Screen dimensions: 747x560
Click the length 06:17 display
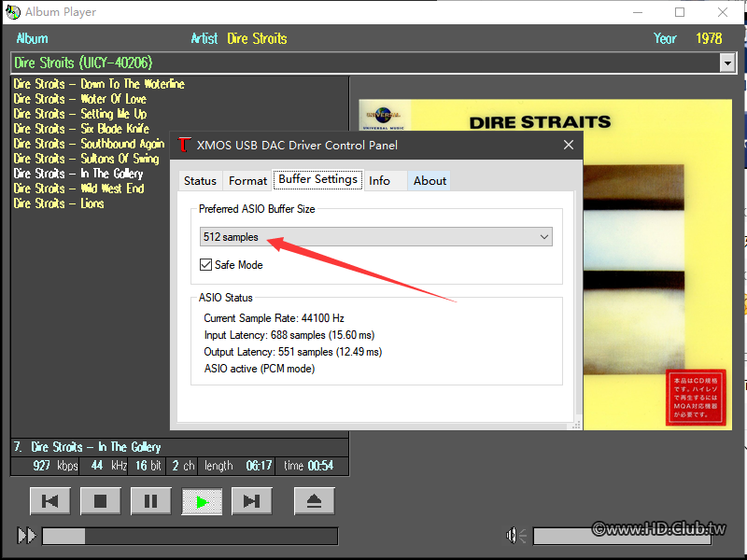point(260,466)
